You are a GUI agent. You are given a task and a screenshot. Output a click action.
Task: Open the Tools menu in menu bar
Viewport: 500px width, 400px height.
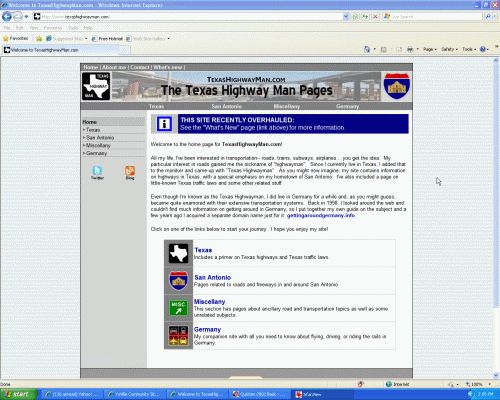click(x=73, y=28)
